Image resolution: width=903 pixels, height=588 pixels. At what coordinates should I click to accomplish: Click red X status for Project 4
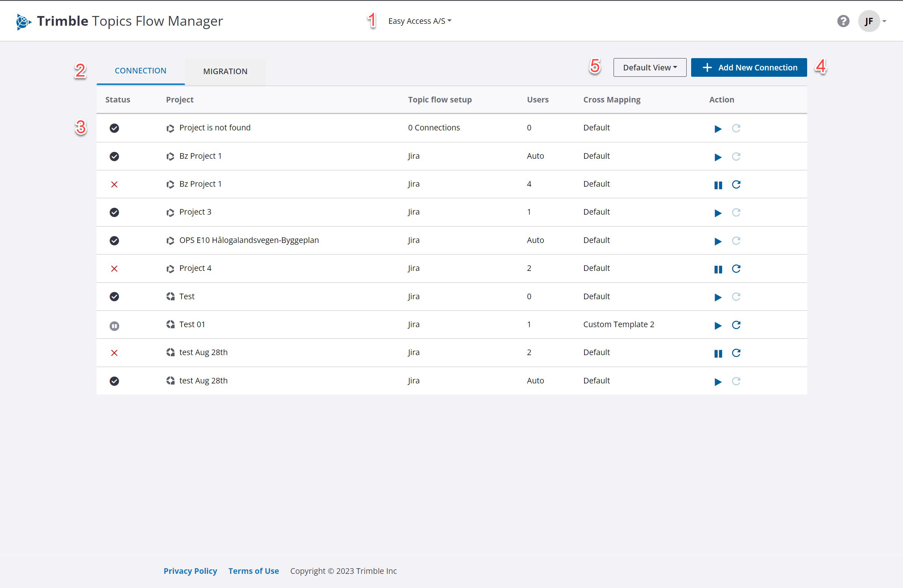pos(114,269)
